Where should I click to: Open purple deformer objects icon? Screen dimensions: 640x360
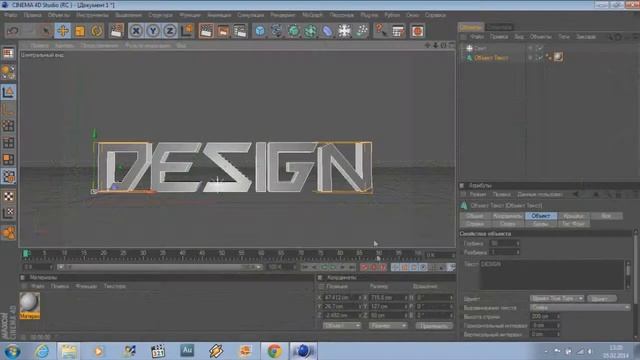(x=327, y=31)
